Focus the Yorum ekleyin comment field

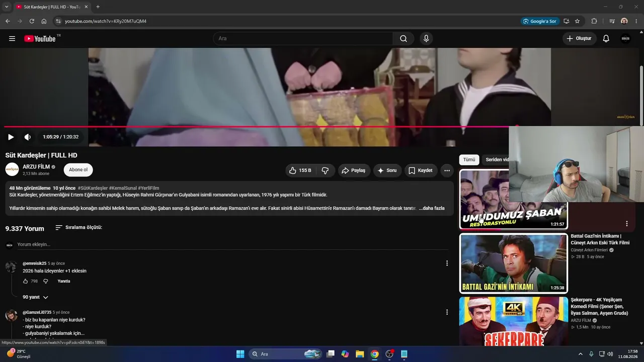233,244
